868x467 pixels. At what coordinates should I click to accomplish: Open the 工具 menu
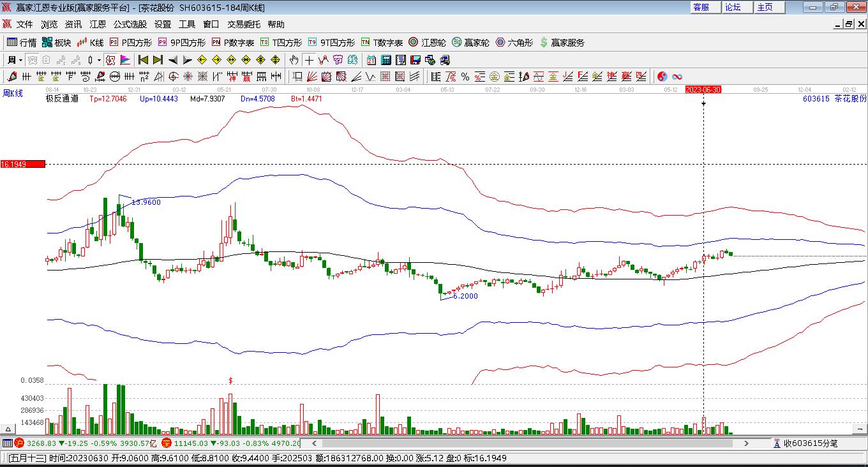(x=187, y=24)
